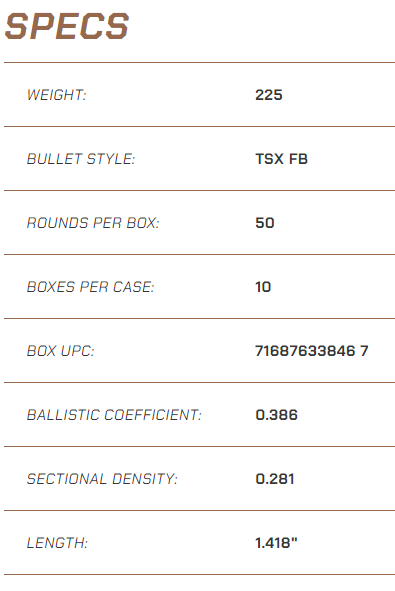Select the ROUNDS PER BOX label
The height and width of the screenshot is (591, 395).
point(93,223)
